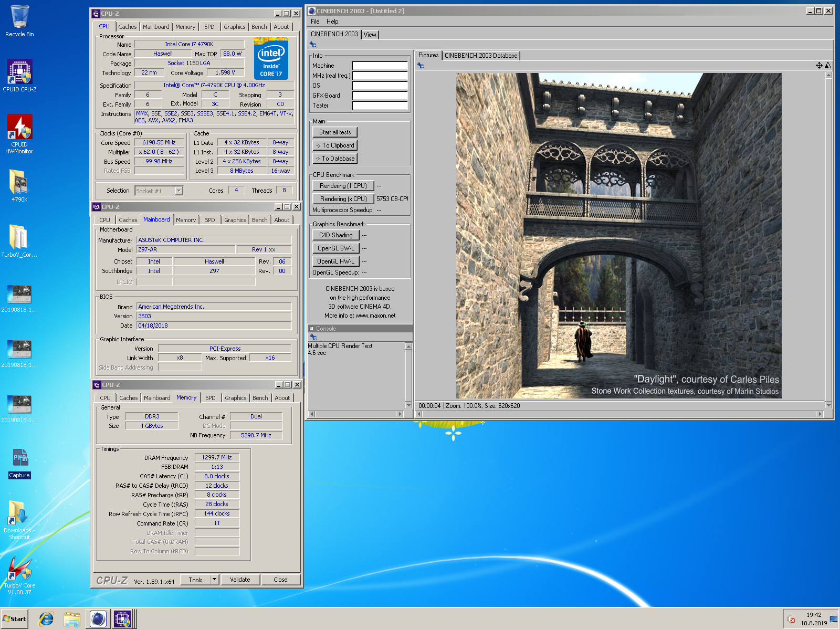This screenshot has width=840, height=630.
Task: Click picture viewer horizontal scrollbar right arrow
Action: click(x=820, y=414)
